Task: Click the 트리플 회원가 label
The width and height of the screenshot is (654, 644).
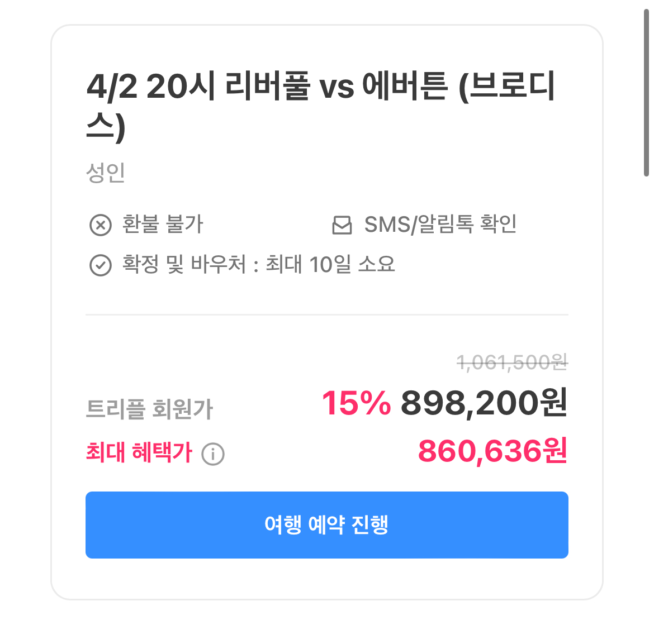Action: coord(150,409)
